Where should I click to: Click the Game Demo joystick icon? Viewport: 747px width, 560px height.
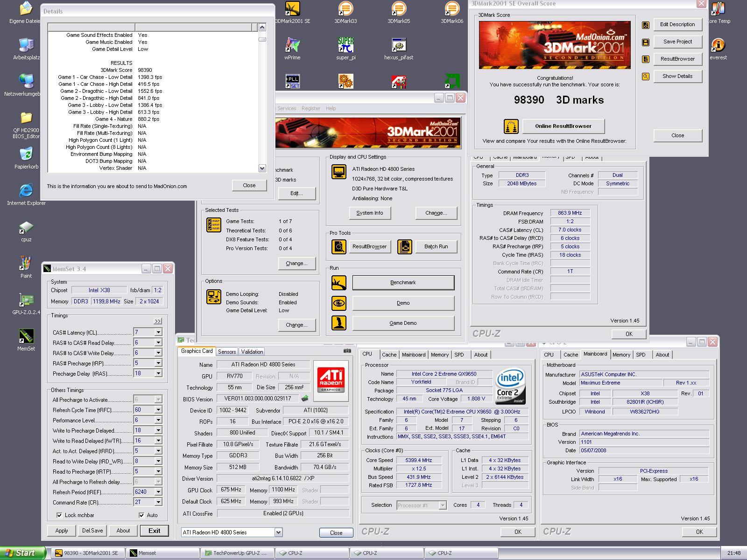pyautogui.click(x=339, y=323)
